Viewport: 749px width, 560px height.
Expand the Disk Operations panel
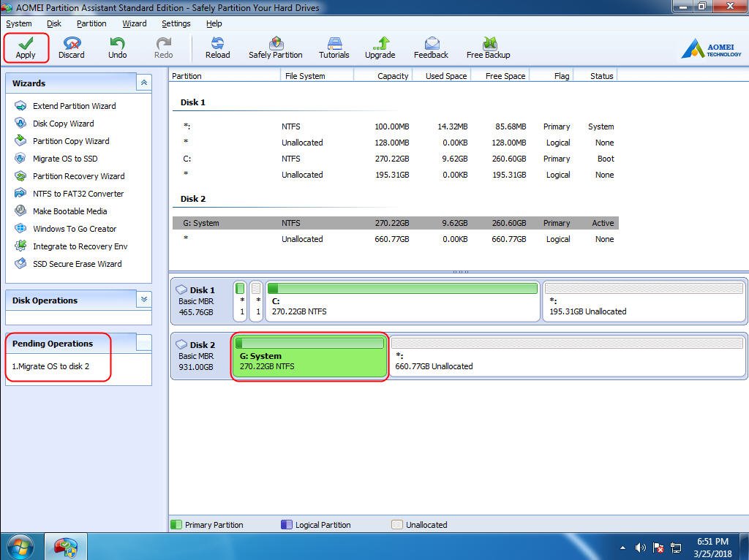click(144, 300)
